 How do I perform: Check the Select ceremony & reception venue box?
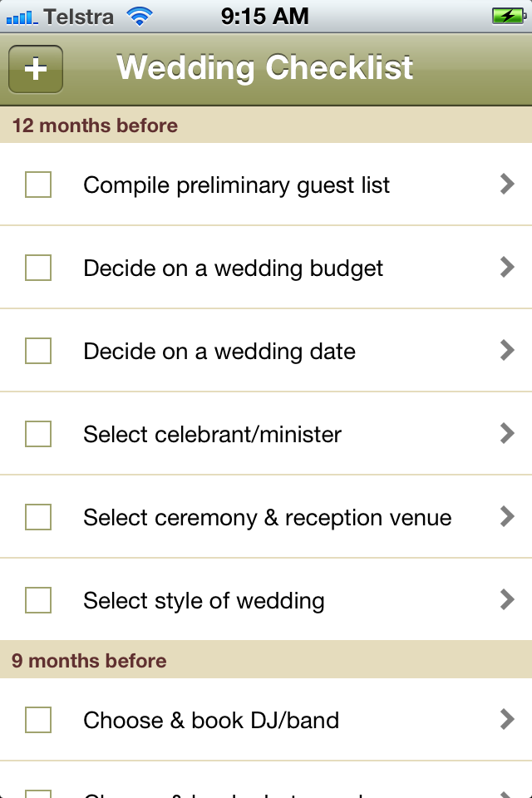coord(38,517)
